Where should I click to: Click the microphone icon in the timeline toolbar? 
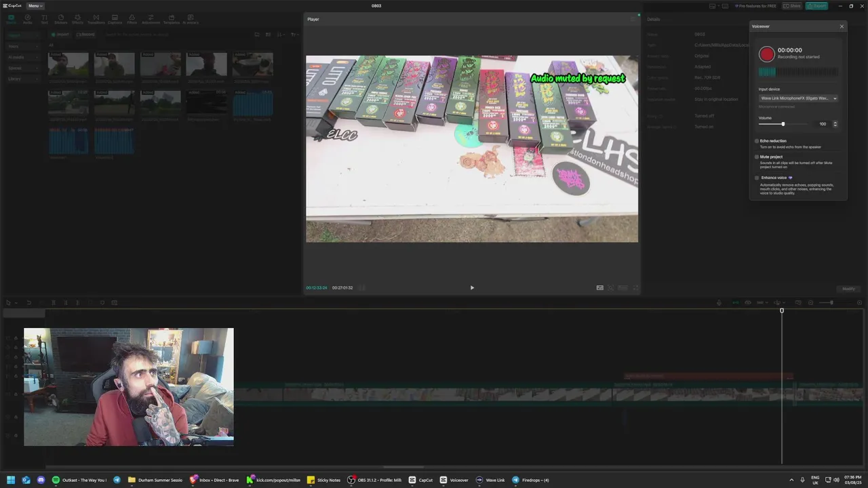click(719, 302)
